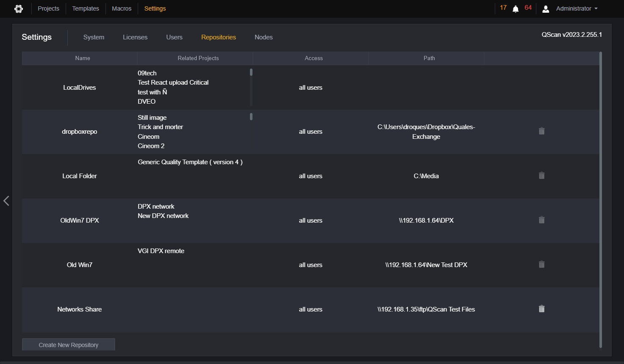Screen dimensions: 624x364
Task: Click the Create New Repository button
Action: tap(69, 345)
